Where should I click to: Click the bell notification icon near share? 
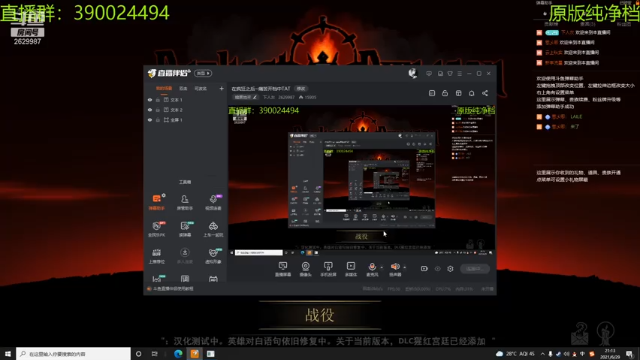coord(471,93)
